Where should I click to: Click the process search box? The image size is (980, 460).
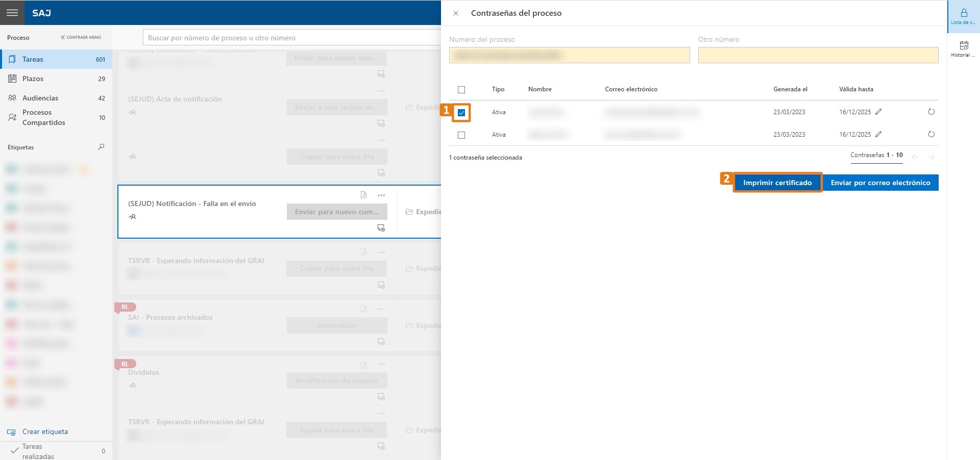[x=292, y=38]
